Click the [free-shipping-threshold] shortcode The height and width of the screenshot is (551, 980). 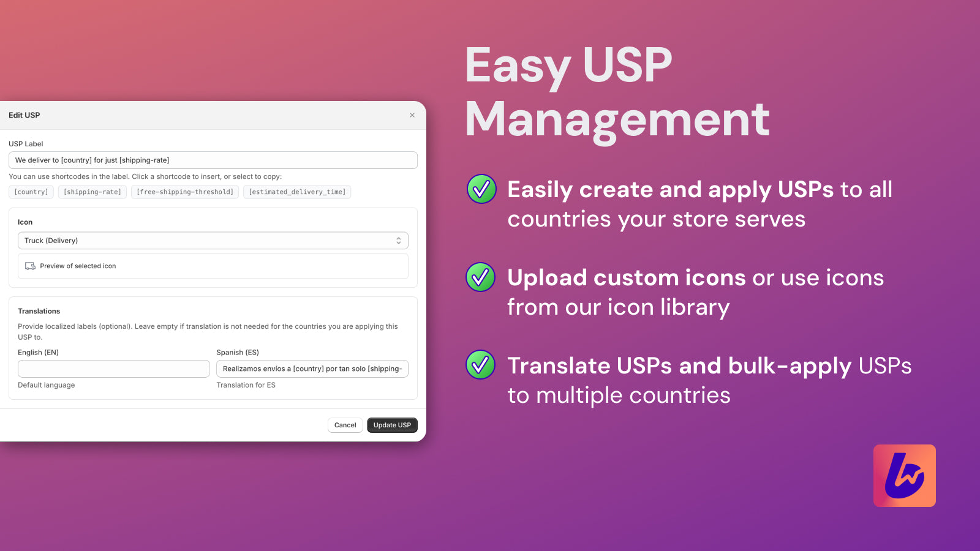point(185,192)
